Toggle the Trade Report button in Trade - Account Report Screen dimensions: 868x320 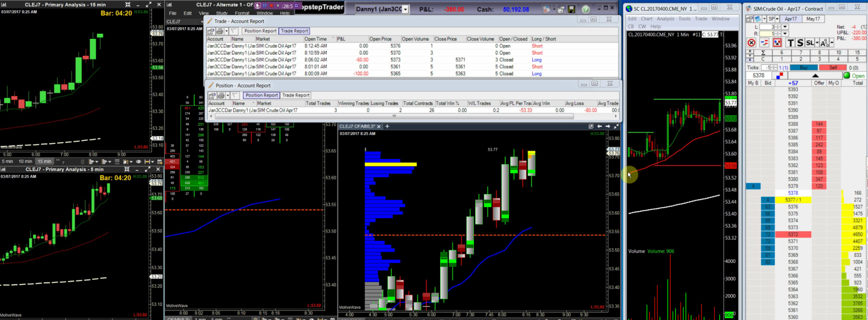pos(294,31)
